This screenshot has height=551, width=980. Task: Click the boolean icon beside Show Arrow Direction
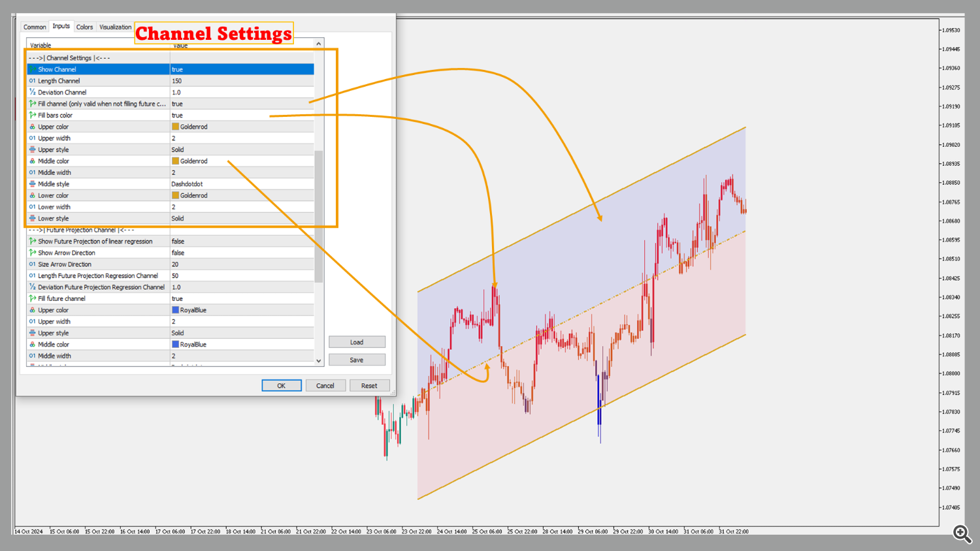(32, 253)
